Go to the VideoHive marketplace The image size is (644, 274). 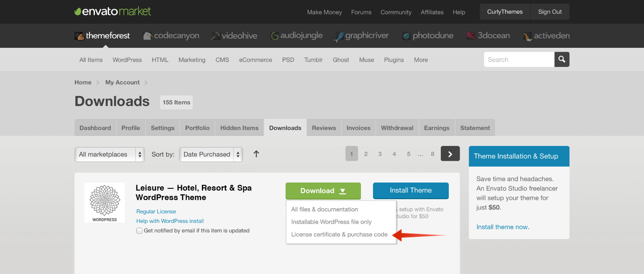234,36
